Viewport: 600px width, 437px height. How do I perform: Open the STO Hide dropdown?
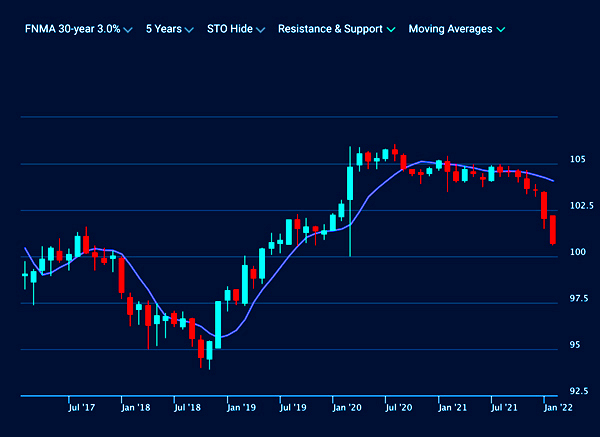(229, 29)
